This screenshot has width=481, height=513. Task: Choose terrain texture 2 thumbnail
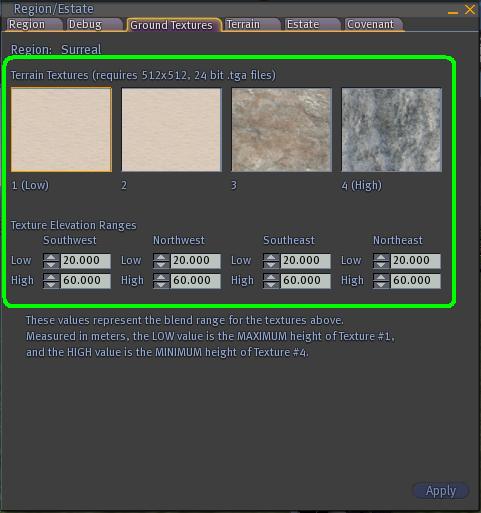coord(171,130)
